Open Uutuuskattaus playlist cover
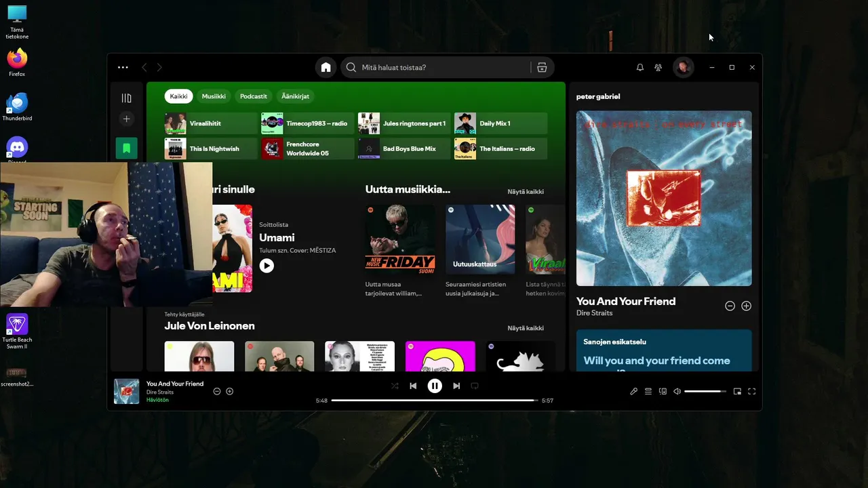 tap(480, 239)
